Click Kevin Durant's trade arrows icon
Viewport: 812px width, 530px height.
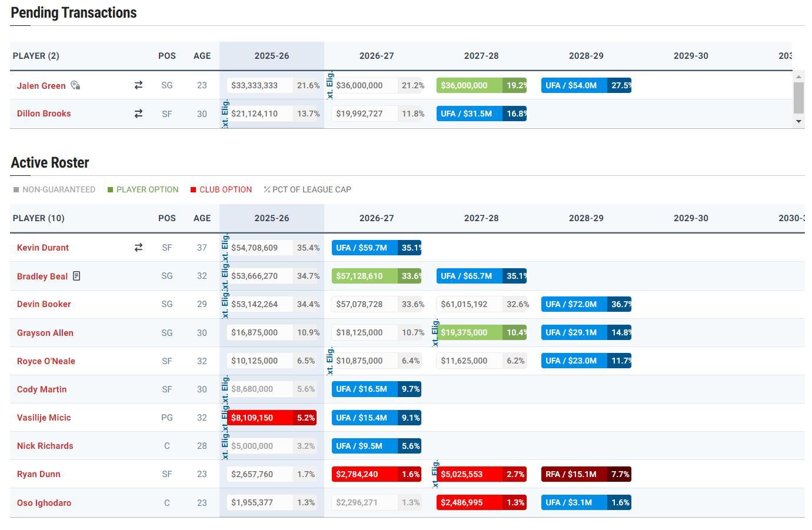138,248
